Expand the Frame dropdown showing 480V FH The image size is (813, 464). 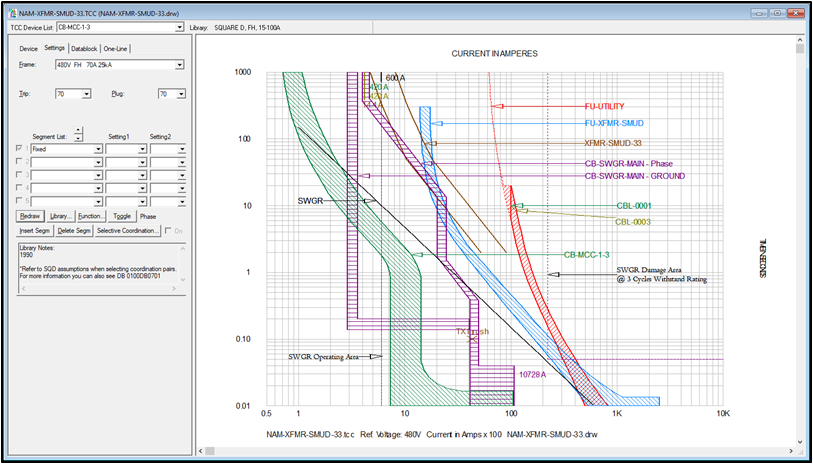[179, 65]
